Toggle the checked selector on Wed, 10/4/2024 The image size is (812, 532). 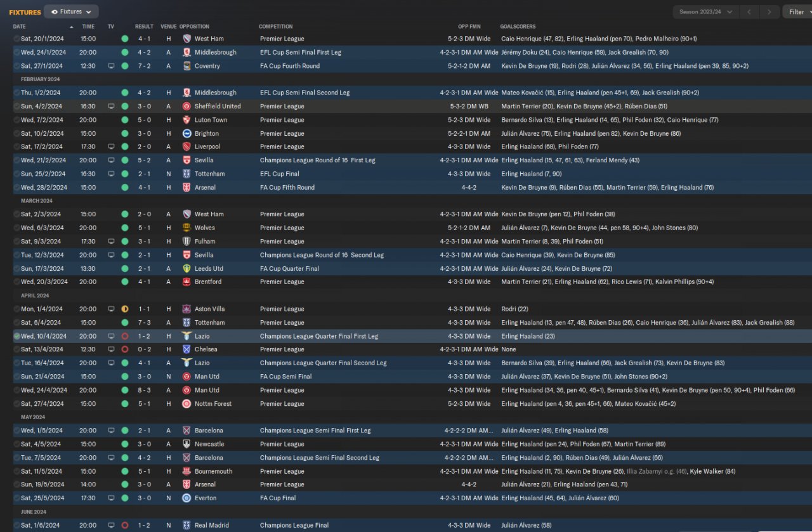tap(16, 336)
